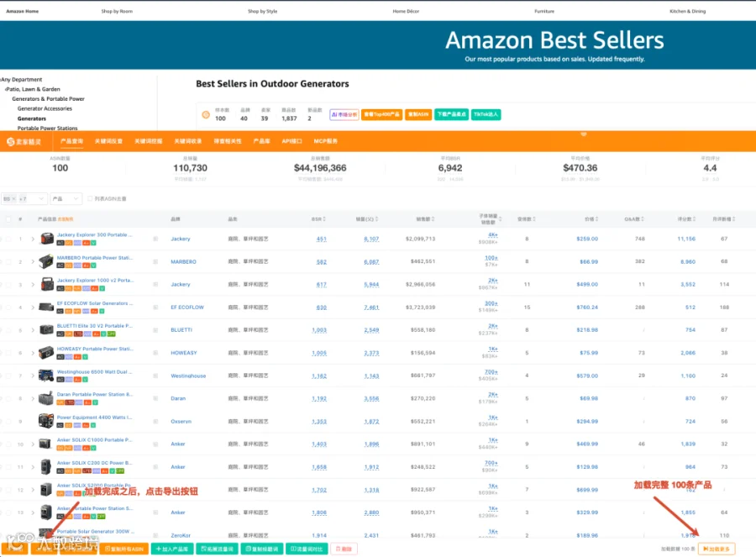Expand row 1 Jackery Explorer 300 details
The image size is (756, 557).
(33, 239)
